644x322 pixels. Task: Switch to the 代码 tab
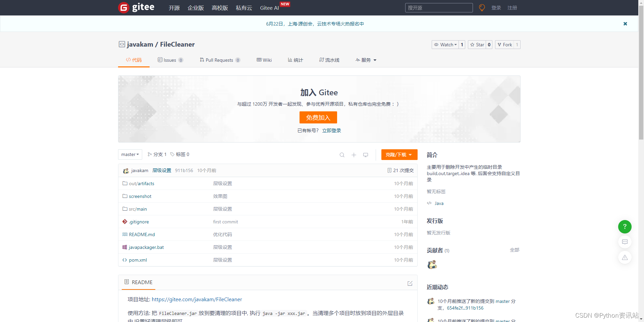point(134,60)
